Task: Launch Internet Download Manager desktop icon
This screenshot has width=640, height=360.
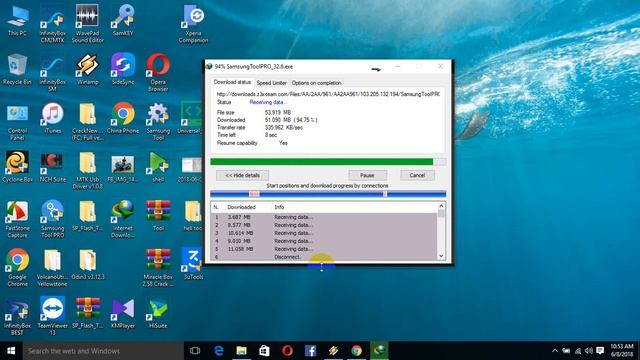Action: 122,219
